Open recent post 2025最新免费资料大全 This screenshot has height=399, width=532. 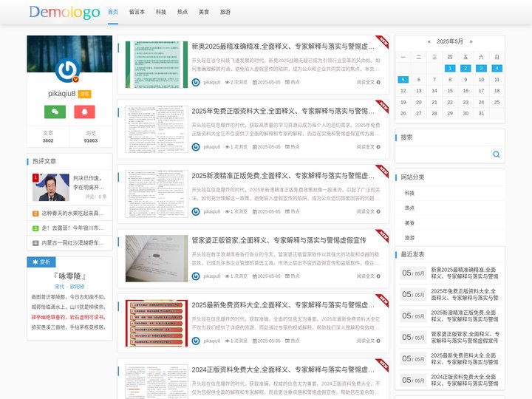click(x=465, y=358)
